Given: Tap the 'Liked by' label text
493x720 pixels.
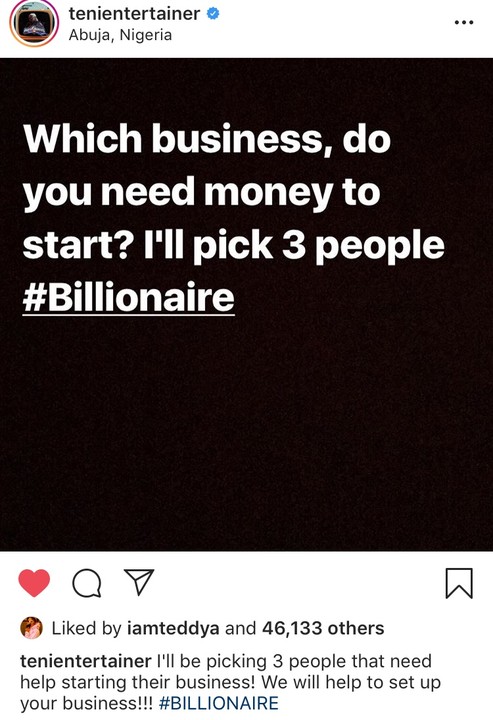Looking at the screenshot, I should [x=86, y=628].
